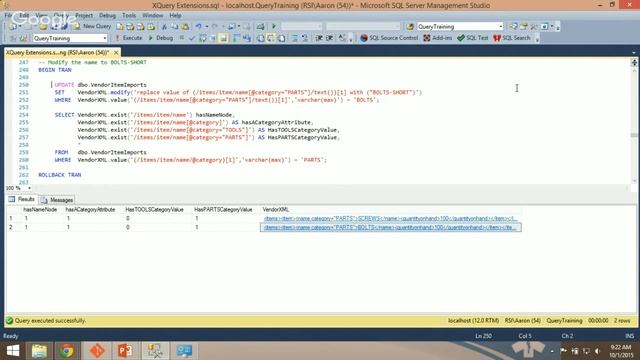This screenshot has width=640, height=360.
Task: Open the active files dropdown at tab strip end
Action: (633, 52)
